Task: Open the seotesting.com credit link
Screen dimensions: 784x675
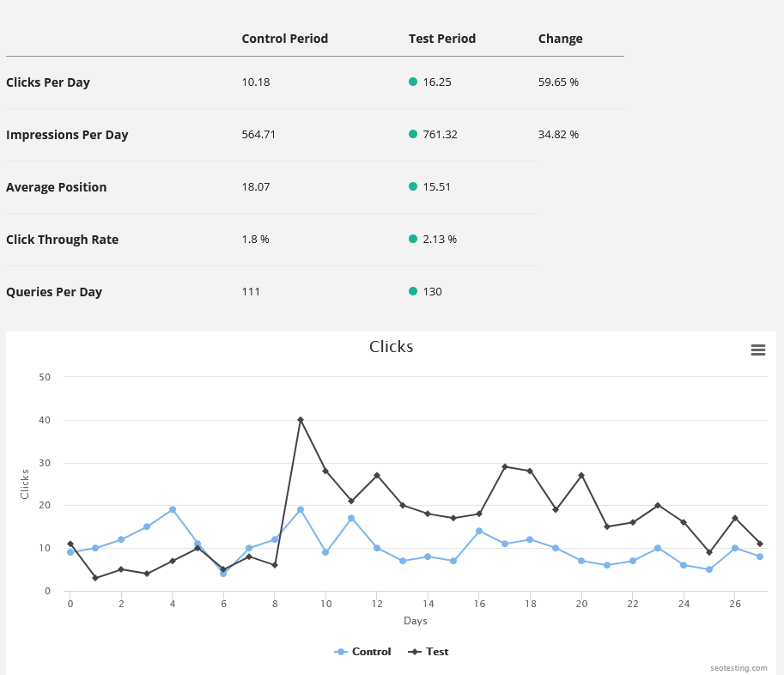Action: point(738,667)
